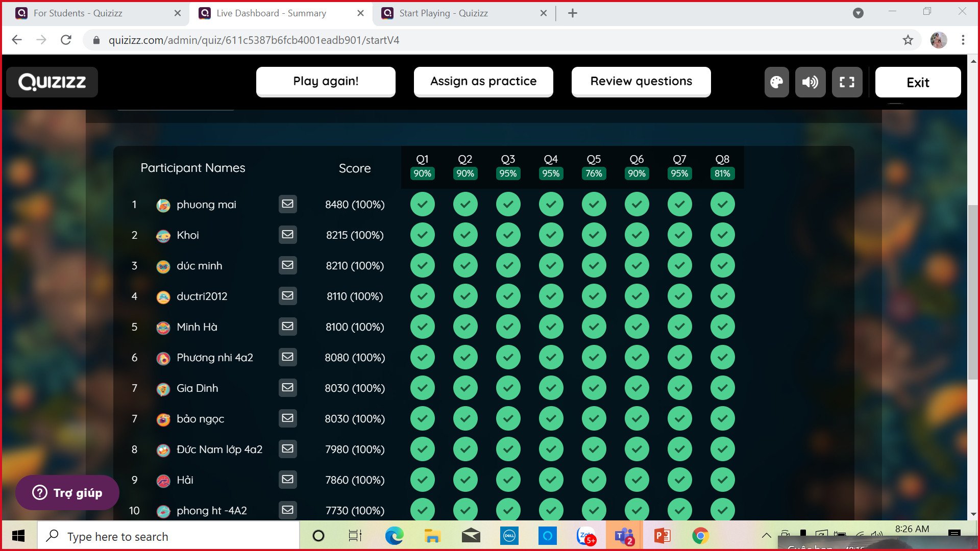This screenshot has height=551, width=980.
Task: Mute sound with the speaker icon
Action: coord(810,82)
